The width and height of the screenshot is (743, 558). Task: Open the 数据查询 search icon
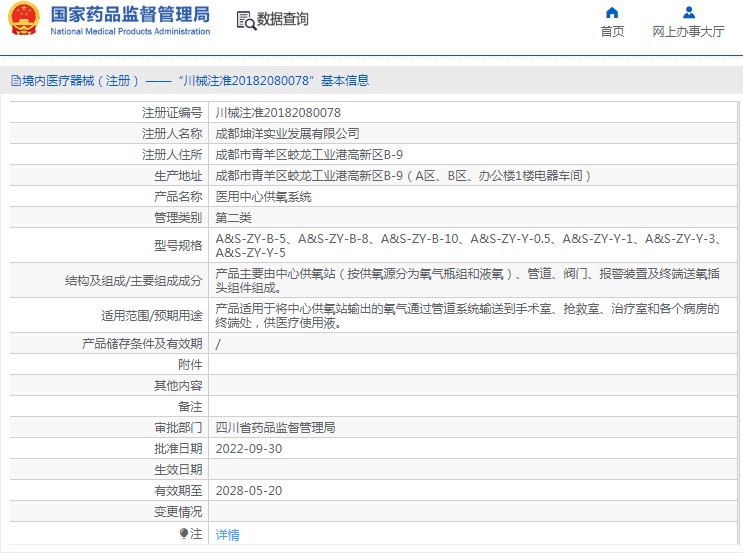[246, 20]
